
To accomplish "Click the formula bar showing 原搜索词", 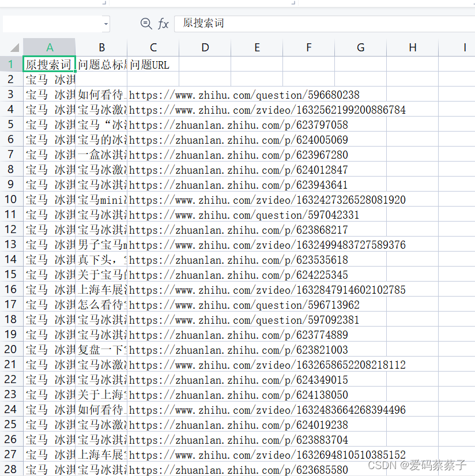I will [x=325, y=24].
